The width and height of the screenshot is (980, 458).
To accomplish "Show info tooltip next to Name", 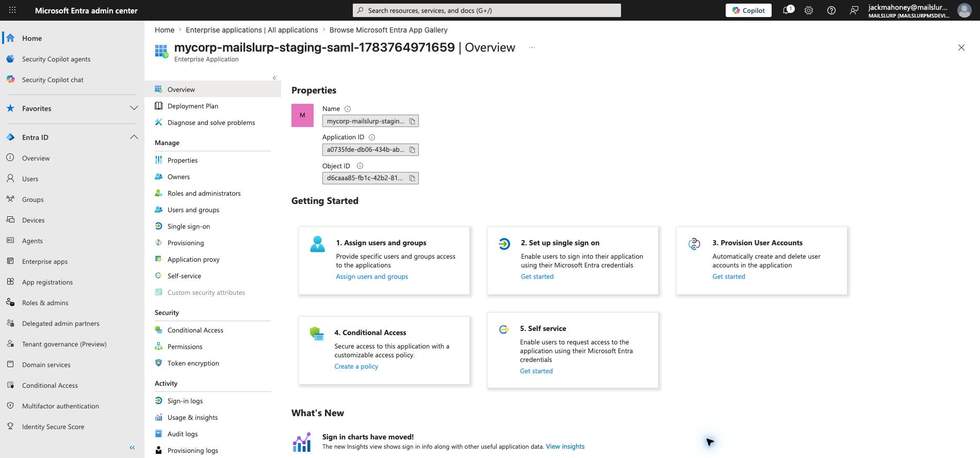I will click(x=348, y=109).
